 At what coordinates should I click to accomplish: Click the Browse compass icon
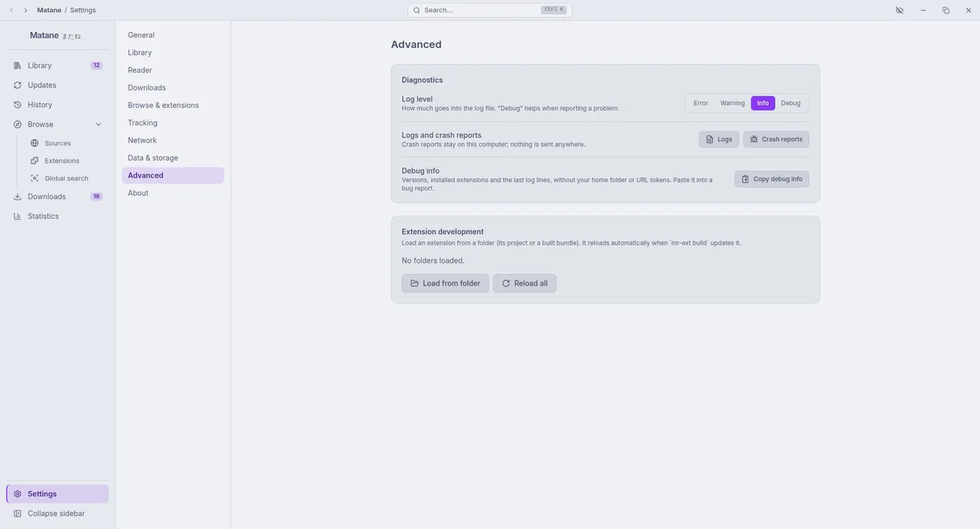18,124
